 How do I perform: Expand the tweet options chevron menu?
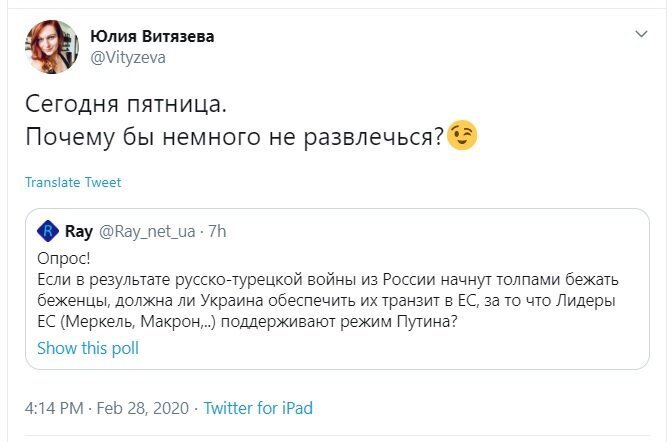(x=641, y=34)
